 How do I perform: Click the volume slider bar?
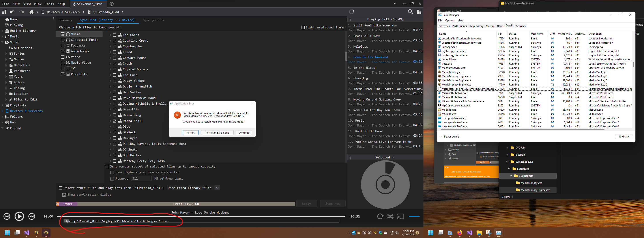click(414, 216)
